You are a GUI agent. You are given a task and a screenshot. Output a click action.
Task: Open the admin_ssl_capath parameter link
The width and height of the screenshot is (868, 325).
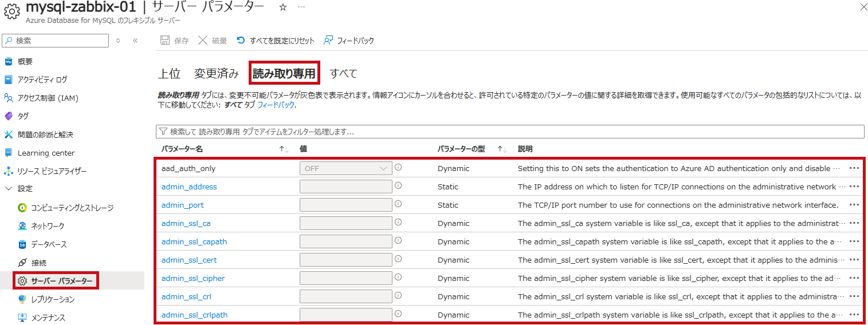click(194, 241)
